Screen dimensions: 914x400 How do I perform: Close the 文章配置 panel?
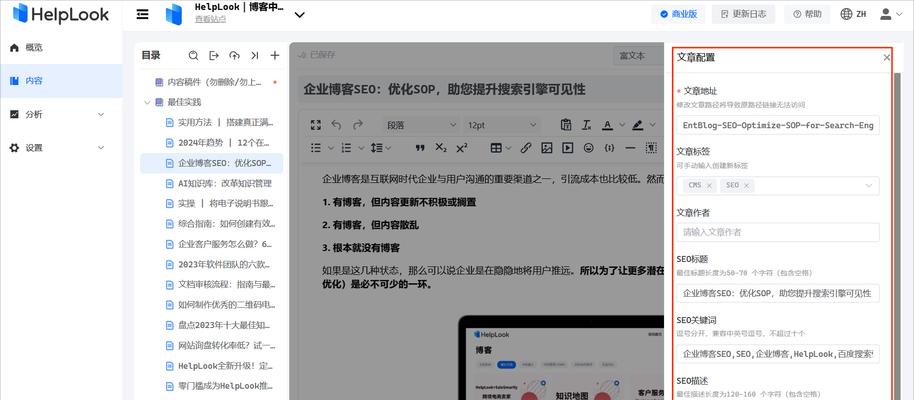pos(887,57)
